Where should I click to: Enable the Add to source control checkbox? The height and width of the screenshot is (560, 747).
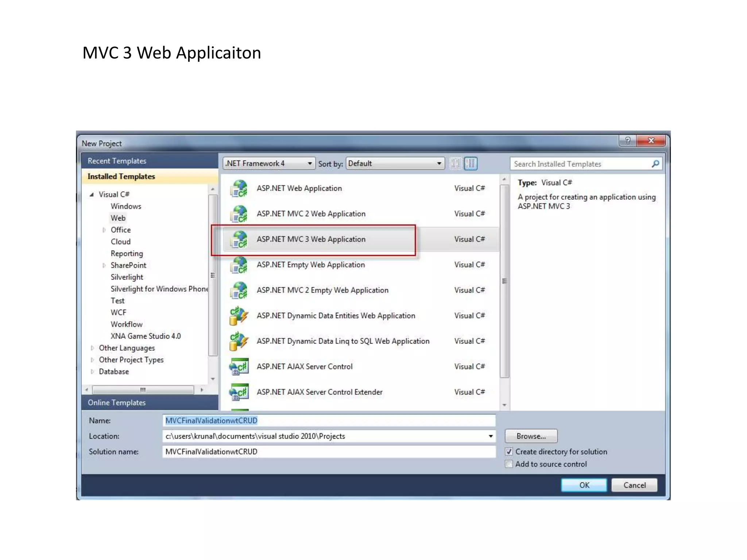509,464
